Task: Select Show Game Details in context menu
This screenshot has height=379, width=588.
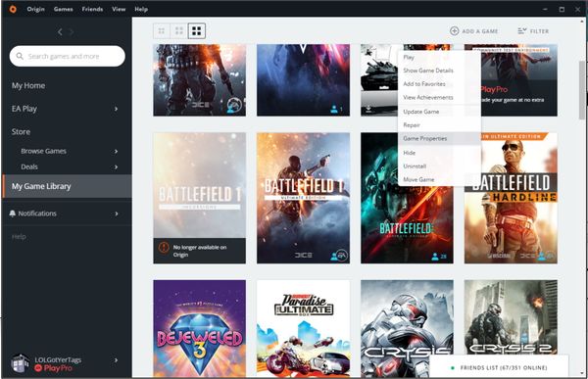Action: (439, 71)
